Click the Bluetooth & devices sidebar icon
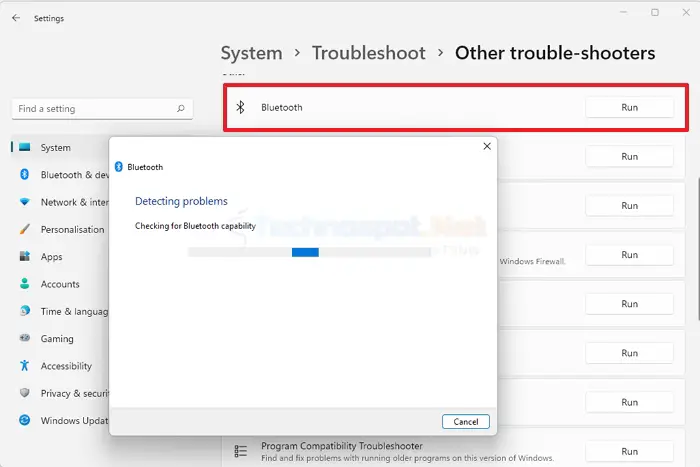The height and width of the screenshot is (467, 700). pyautogui.click(x=25, y=174)
